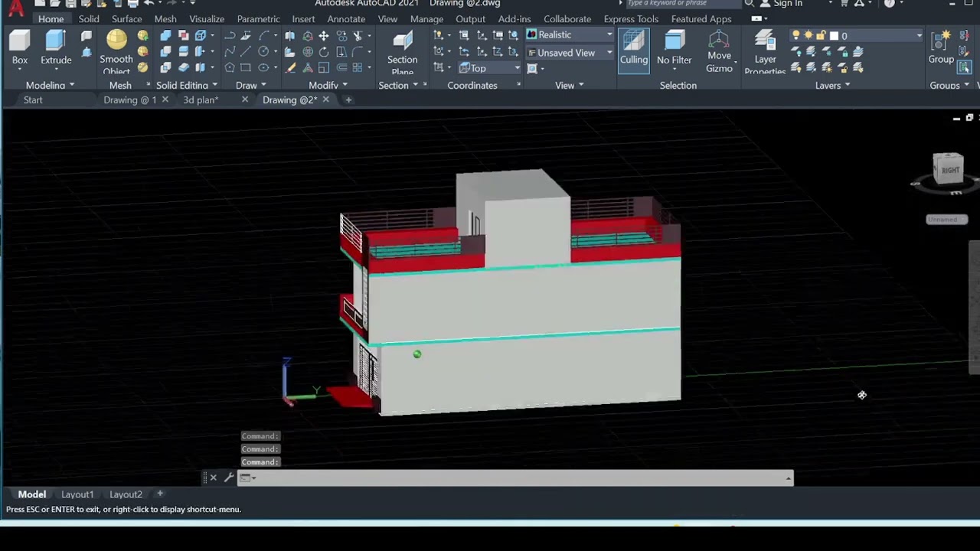Open the Solid ribbon tab
Image resolution: width=980 pixels, height=551 pixels.
coord(89,18)
